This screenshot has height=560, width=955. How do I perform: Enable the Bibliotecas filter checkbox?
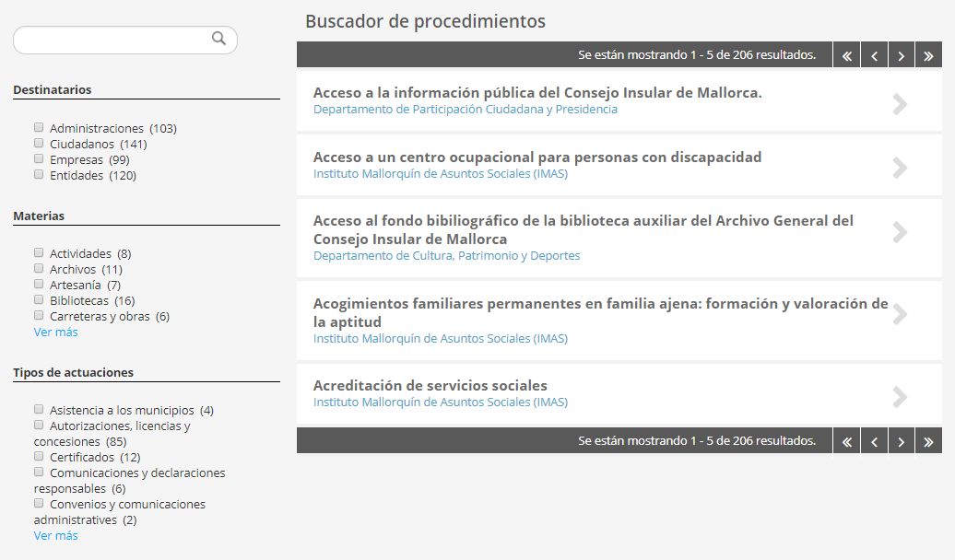[x=39, y=300]
